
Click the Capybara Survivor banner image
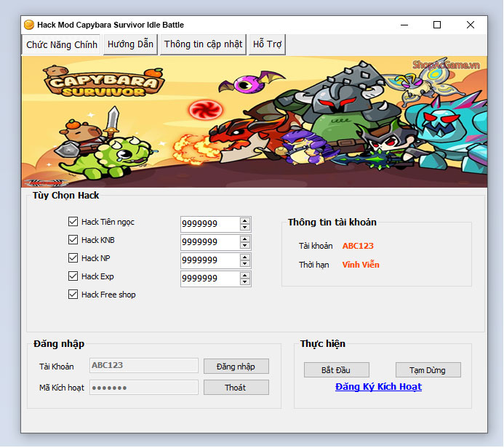pos(255,121)
